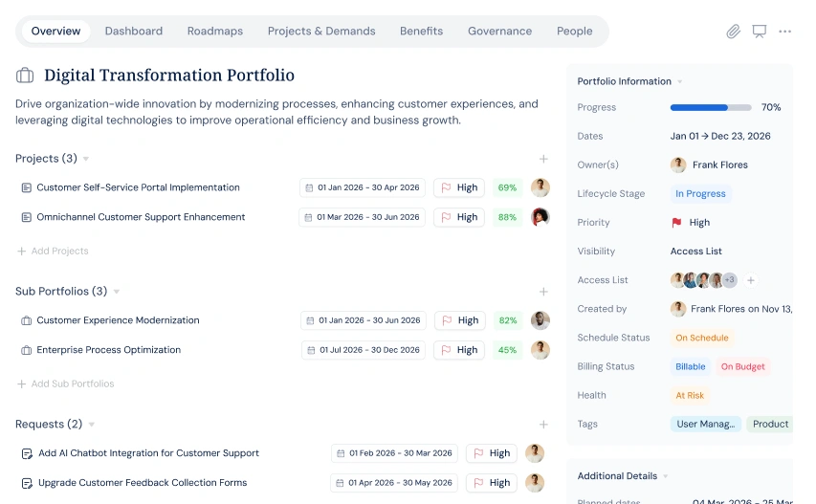Open priority dropdown for Customer Self-Service Portal
The width and height of the screenshot is (816, 504).
(459, 187)
